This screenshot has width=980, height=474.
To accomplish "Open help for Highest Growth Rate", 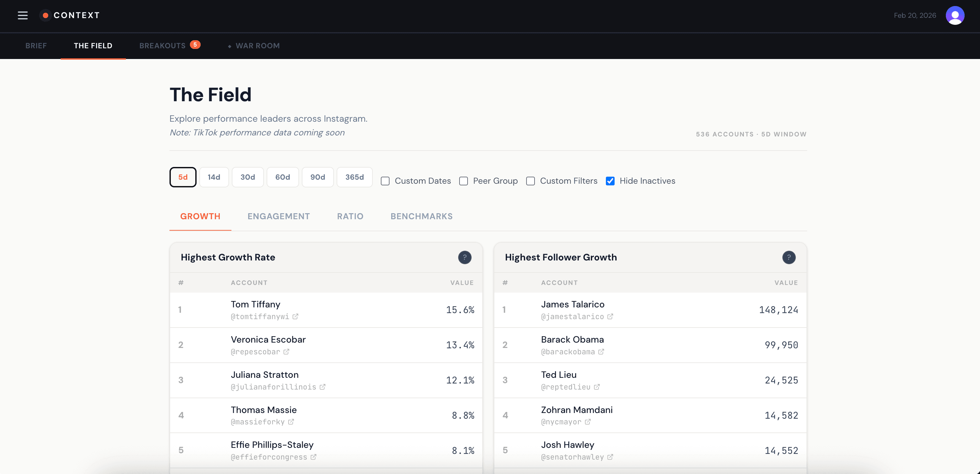I will 464,257.
